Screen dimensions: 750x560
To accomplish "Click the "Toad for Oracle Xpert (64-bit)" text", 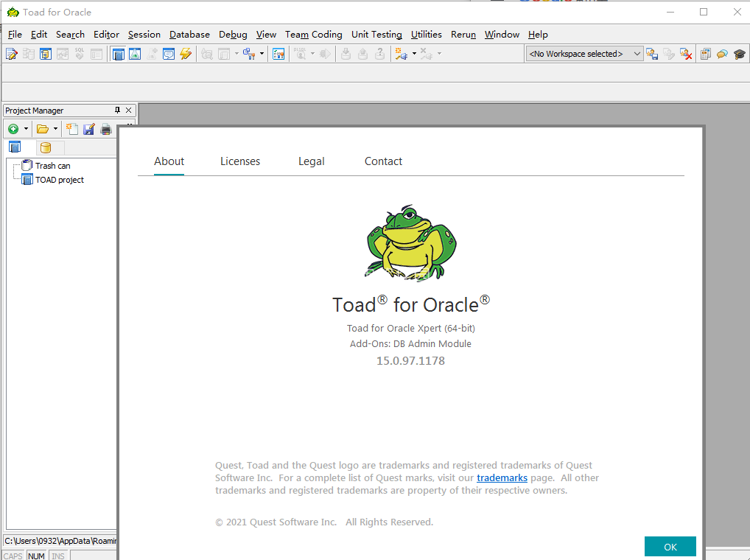I will pos(411,328).
